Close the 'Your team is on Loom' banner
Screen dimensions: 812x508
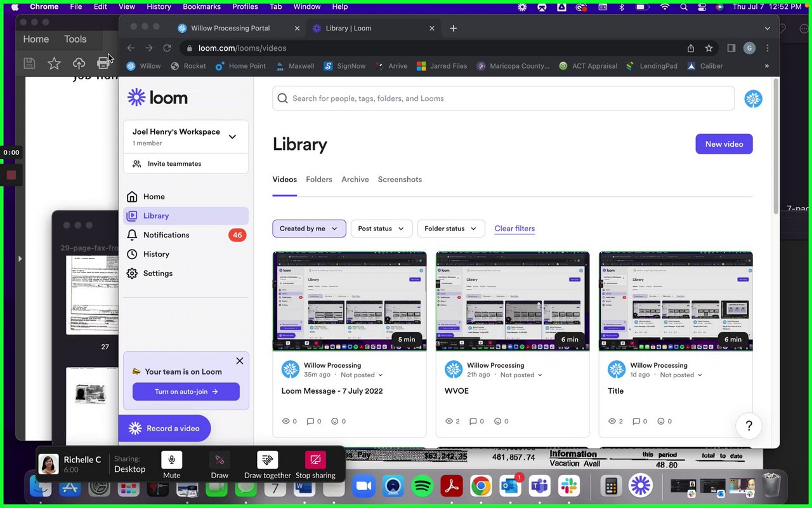point(239,361)
